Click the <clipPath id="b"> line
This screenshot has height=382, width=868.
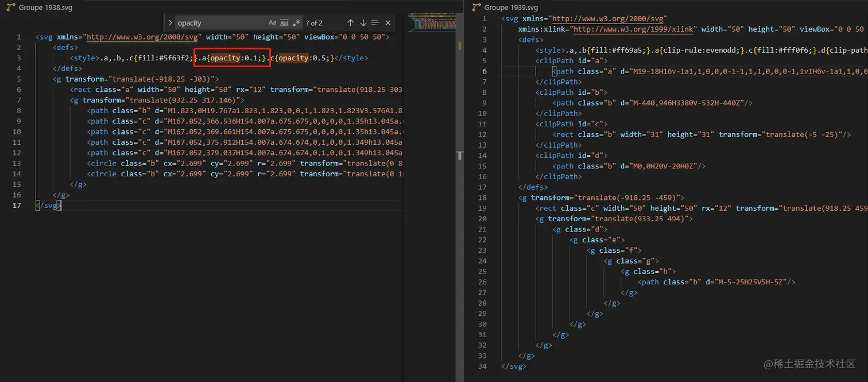pos(571,92)
